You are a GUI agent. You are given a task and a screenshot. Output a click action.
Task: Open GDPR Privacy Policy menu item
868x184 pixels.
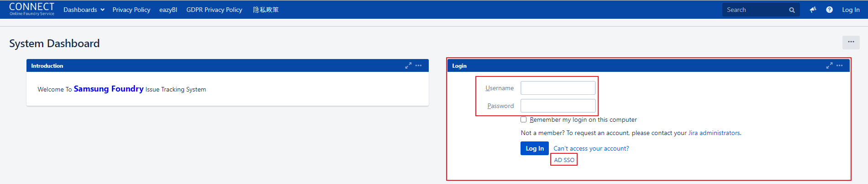coord(214,10)
